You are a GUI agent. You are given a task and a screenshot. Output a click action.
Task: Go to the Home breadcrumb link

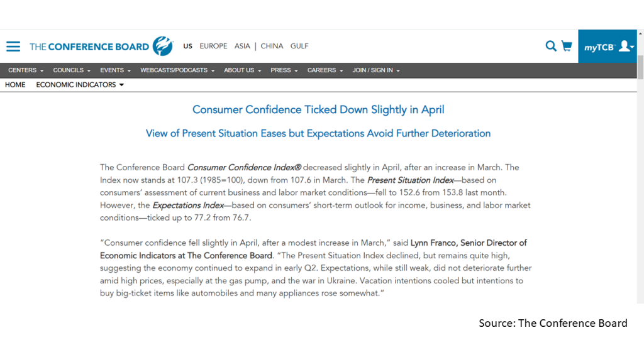pos(15,85)
